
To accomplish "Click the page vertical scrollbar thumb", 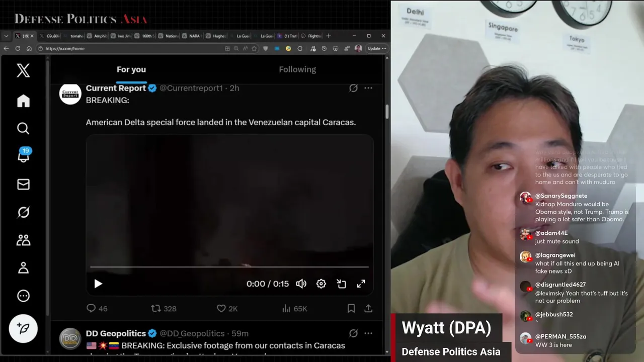I will [387, 112].
